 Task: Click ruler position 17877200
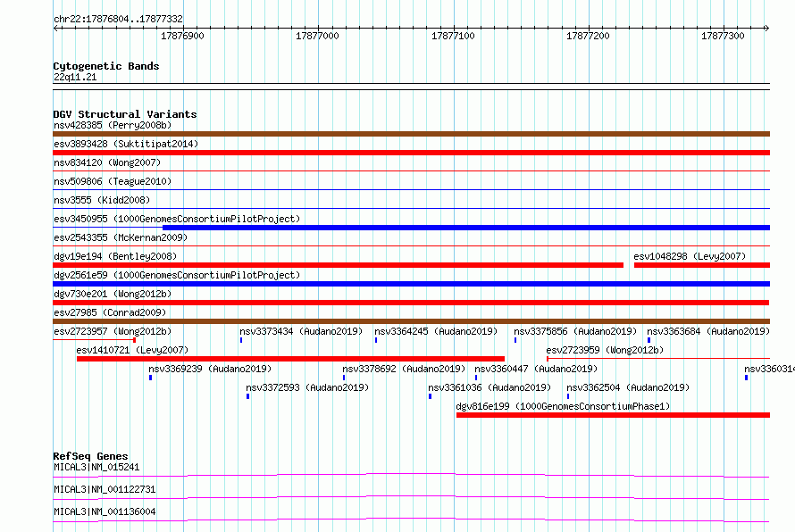588,36
